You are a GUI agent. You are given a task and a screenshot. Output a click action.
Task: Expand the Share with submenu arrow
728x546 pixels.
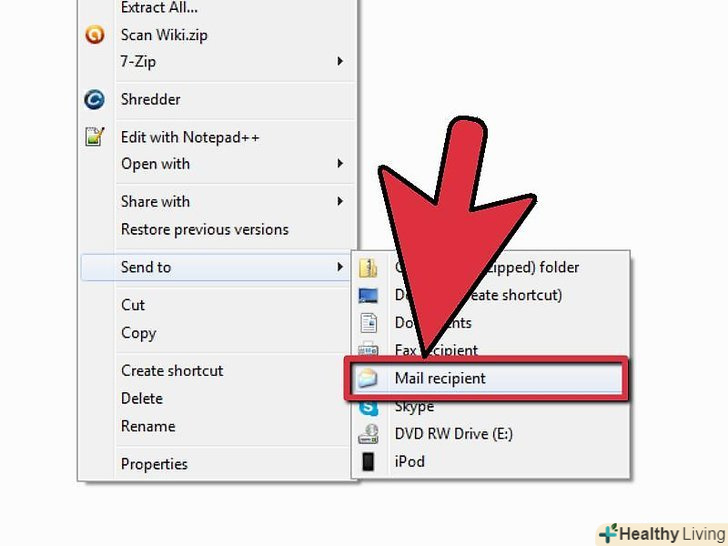pyautogui.click(x=340, y=202)
